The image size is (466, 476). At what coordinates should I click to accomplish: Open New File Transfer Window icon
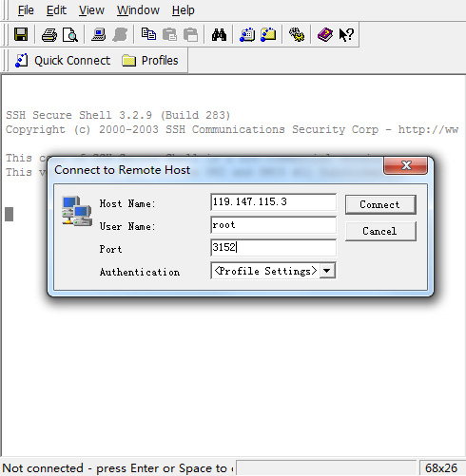pos(268,34)
